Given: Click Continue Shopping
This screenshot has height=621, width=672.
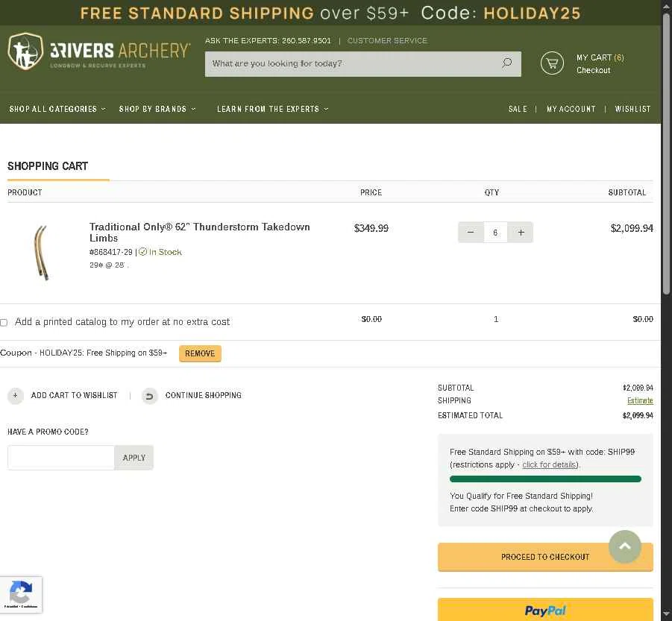Looking at the screenshot, I should 203,395.
